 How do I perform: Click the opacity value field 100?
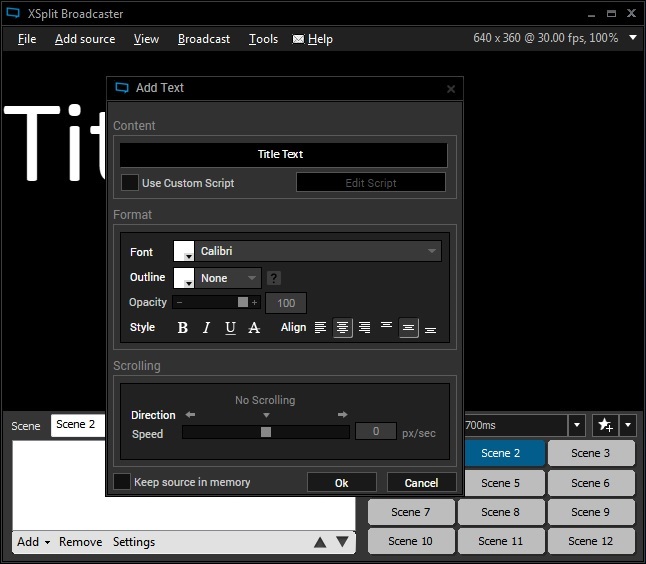pos(286,303)
